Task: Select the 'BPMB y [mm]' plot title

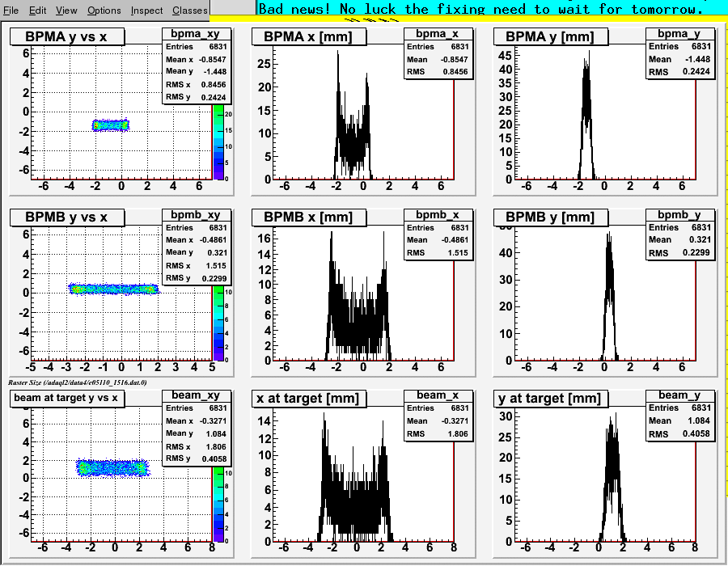Action: click(x=551, y=218)
